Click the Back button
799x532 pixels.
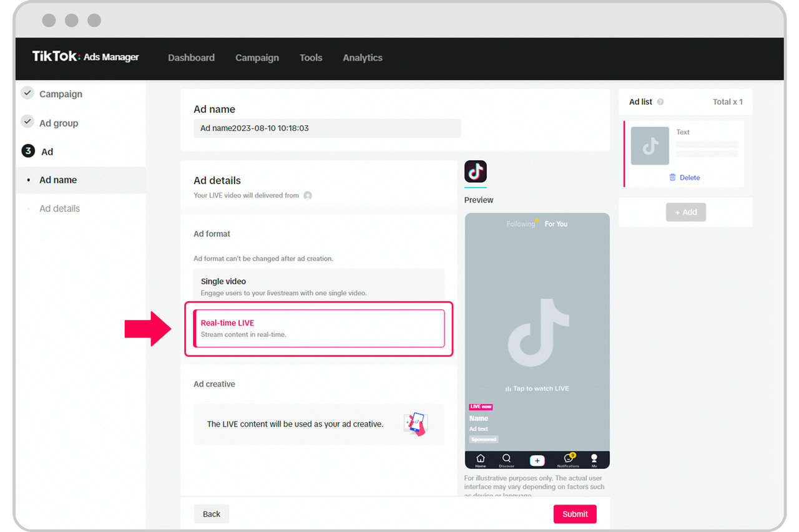tap(212, 514)
